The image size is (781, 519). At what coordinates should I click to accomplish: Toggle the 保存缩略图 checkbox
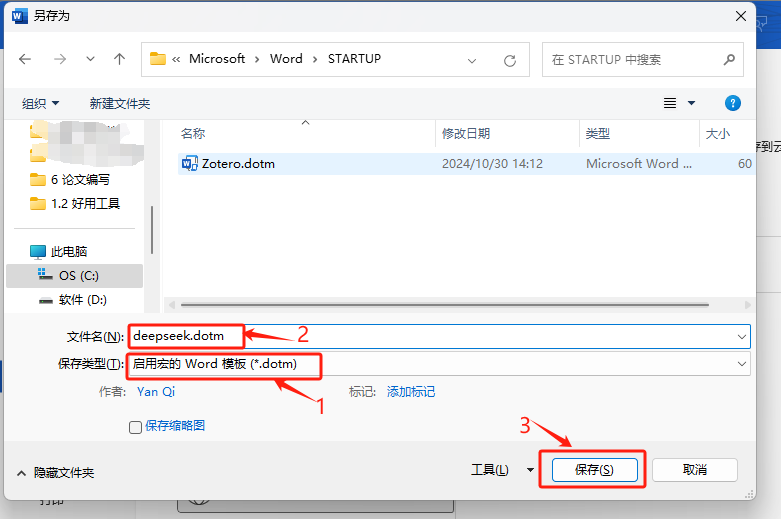click(x=135, y=427)
